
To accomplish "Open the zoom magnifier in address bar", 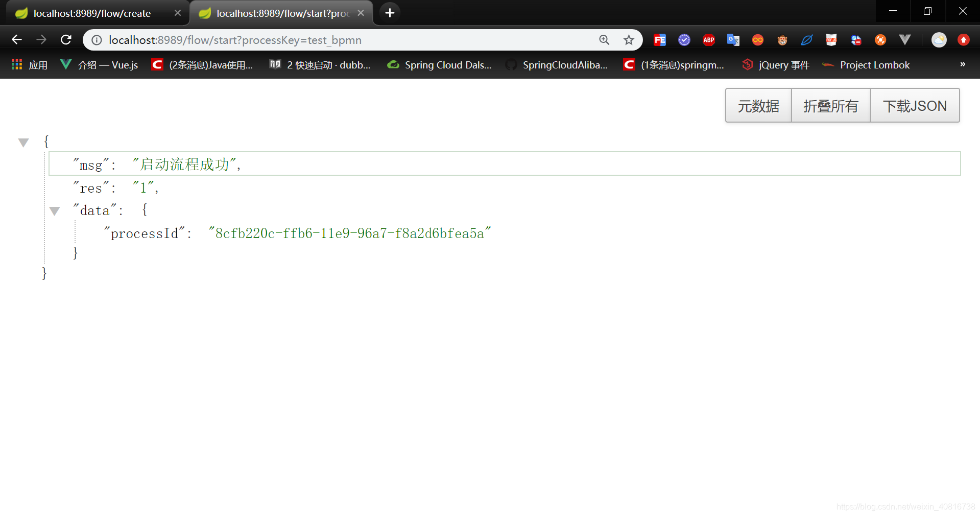I will (x=604, y=40).
